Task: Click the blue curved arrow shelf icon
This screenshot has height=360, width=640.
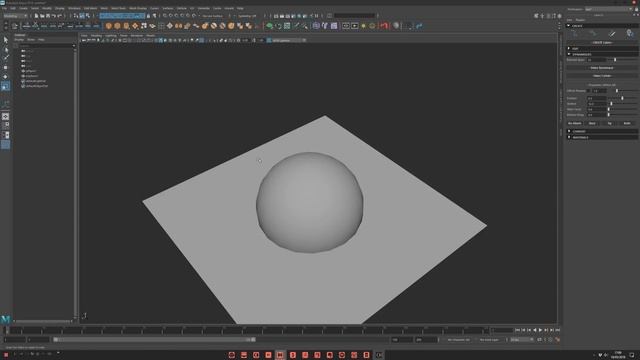Action: tap(419, 26)
